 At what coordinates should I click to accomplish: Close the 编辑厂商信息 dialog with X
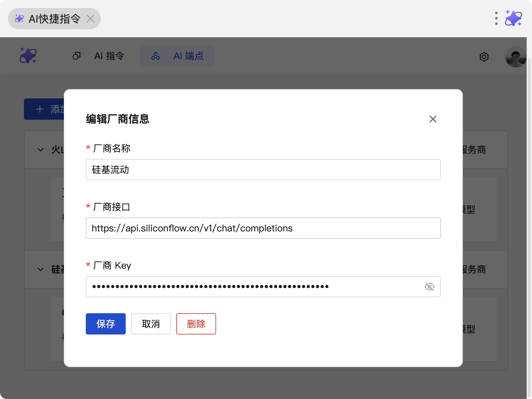433,119
